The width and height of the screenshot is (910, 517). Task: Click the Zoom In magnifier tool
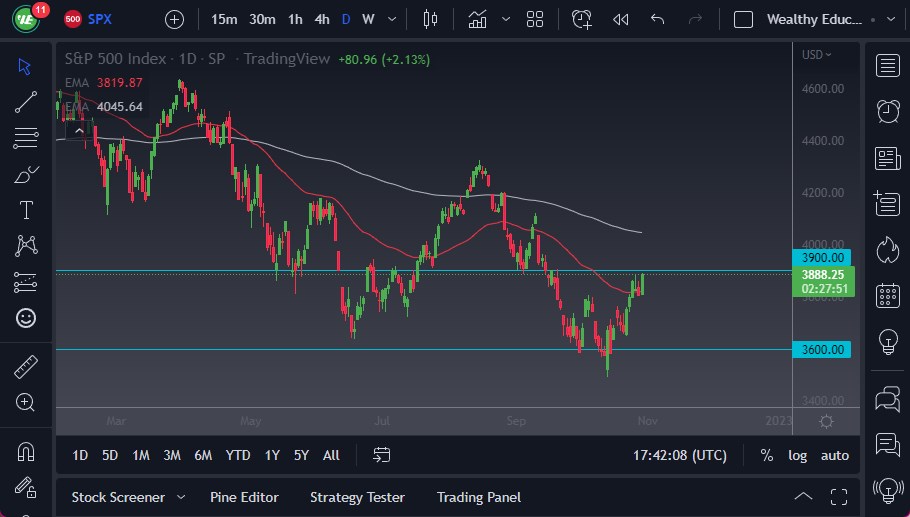[26, 402]
